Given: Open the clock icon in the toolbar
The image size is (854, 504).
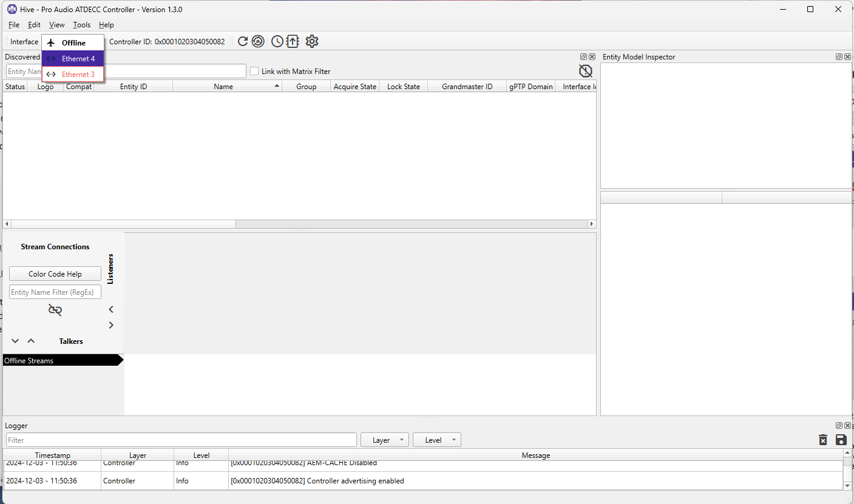Looking at the screenshot, I should [x=277, y=41].
